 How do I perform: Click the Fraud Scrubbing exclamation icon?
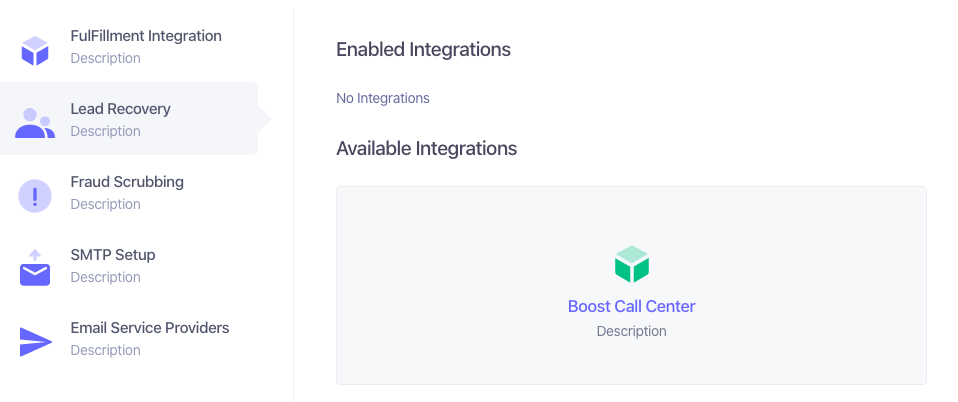35,196
